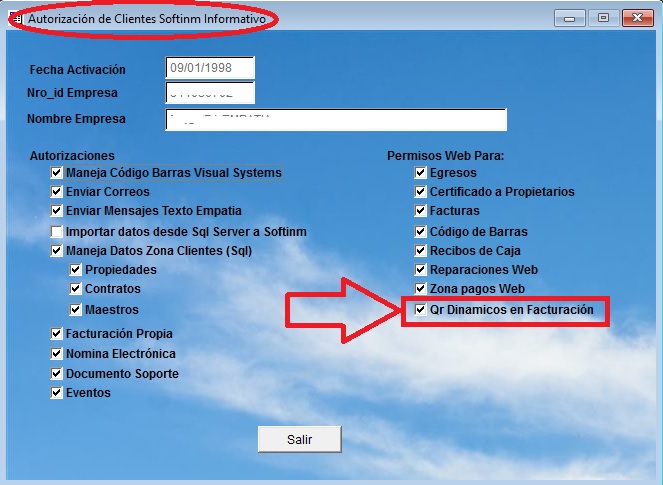Toggle Nomina Electrónica checkbox
Screen dimensions: 663x485
pyautogui.click(x=56, y=353)
